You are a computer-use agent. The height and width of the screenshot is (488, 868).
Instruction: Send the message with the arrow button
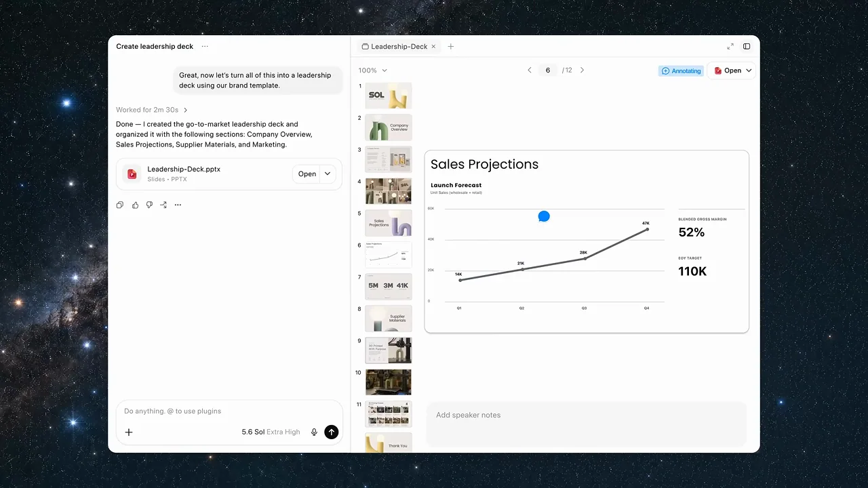click(x=331, y=432)
